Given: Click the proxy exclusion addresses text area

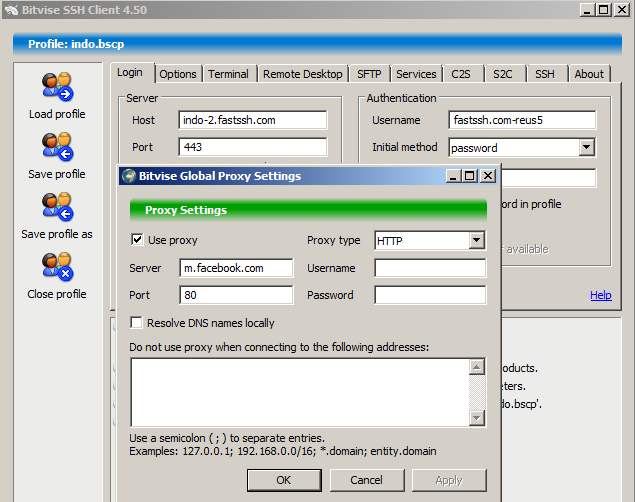Looking at the screenshot, I should (300, 392).
